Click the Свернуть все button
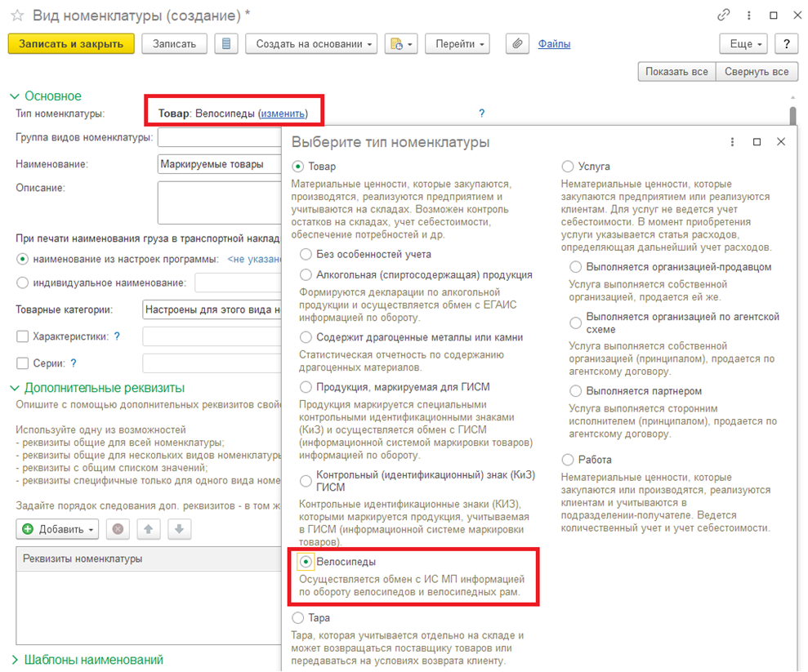Screen dimensions: 808x672 tap(757, 72)
